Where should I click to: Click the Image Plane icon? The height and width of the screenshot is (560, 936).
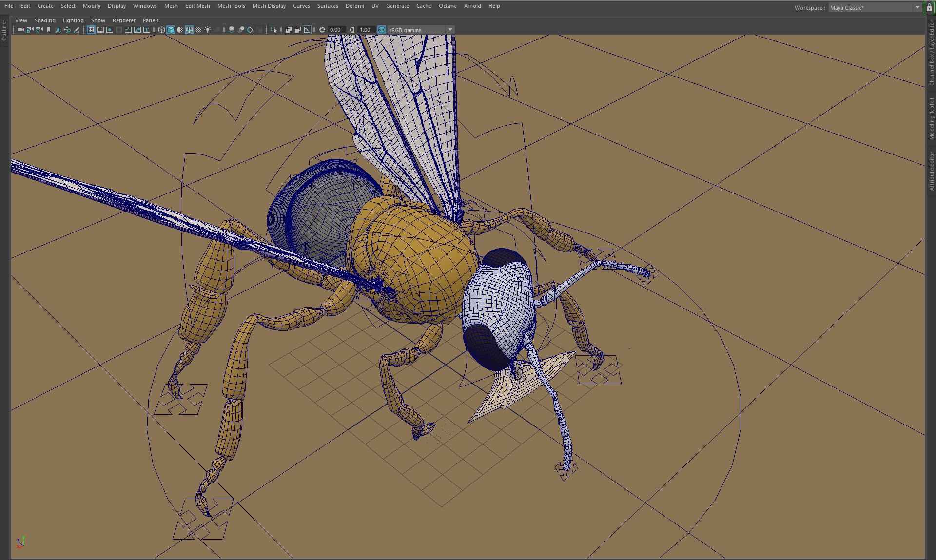coord(58,30)
